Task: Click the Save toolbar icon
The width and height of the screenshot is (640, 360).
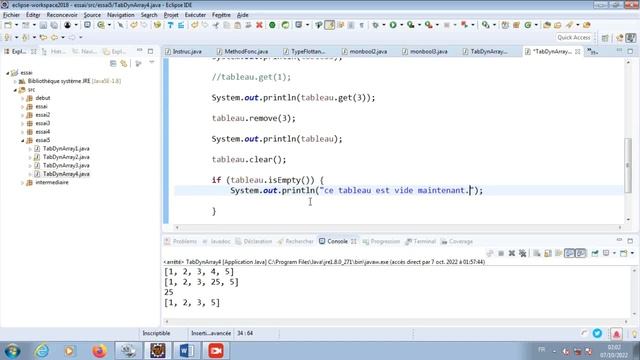Action: pyautogui.click(x=43, y=25)
